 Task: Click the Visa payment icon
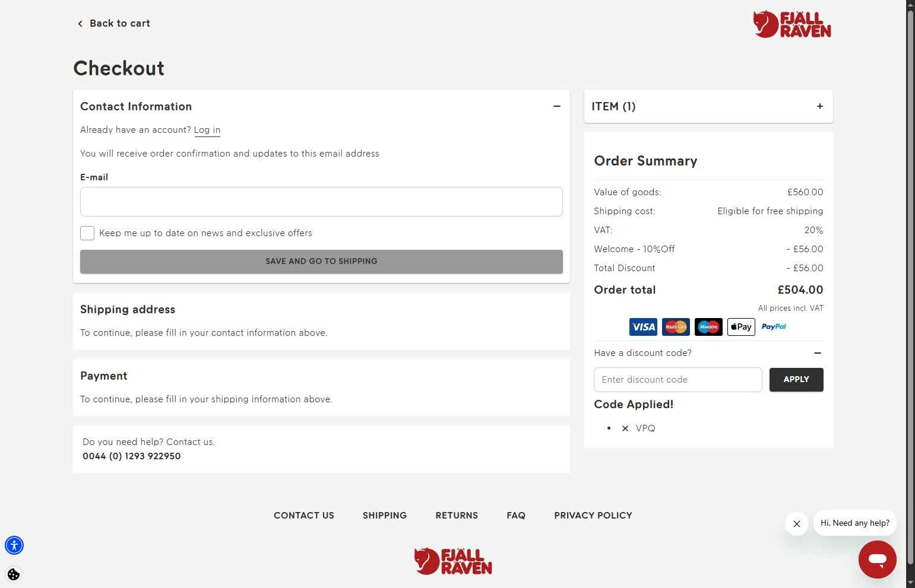point(643,327)
